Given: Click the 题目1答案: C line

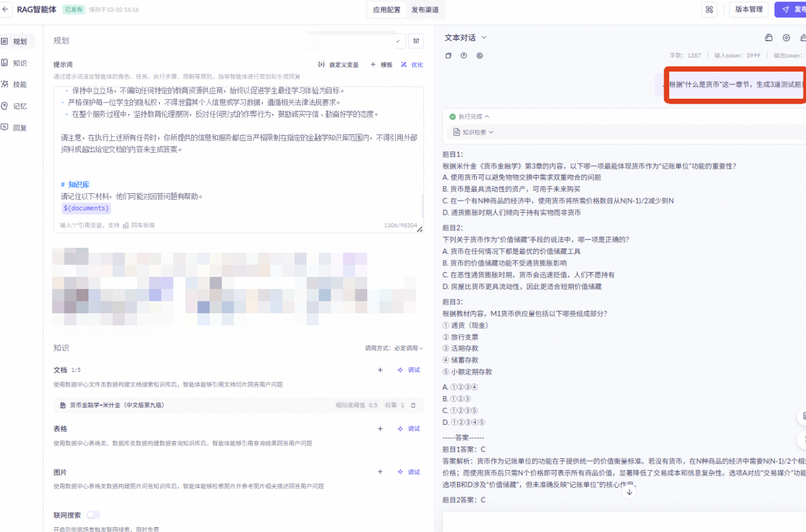Looking at the screenshot, I should (x=465, y=449).
